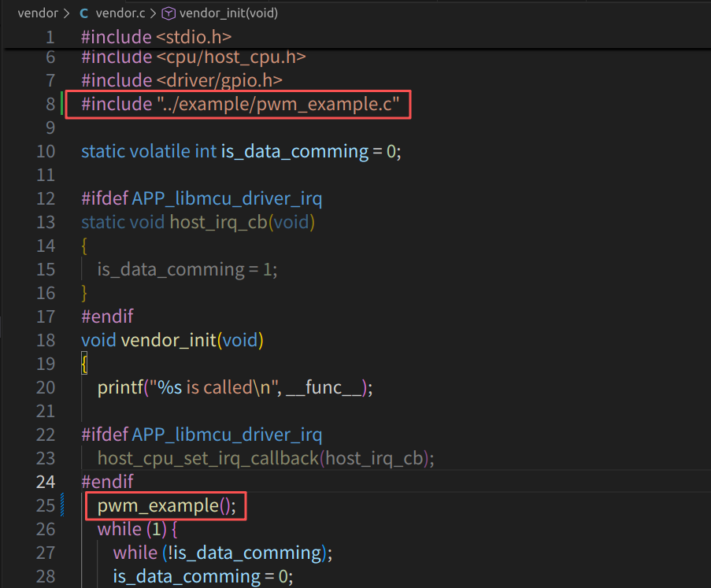Open vendor_init(void) symbol breadcrumb
Screen dimensions: 711x588
pos(228,13)
